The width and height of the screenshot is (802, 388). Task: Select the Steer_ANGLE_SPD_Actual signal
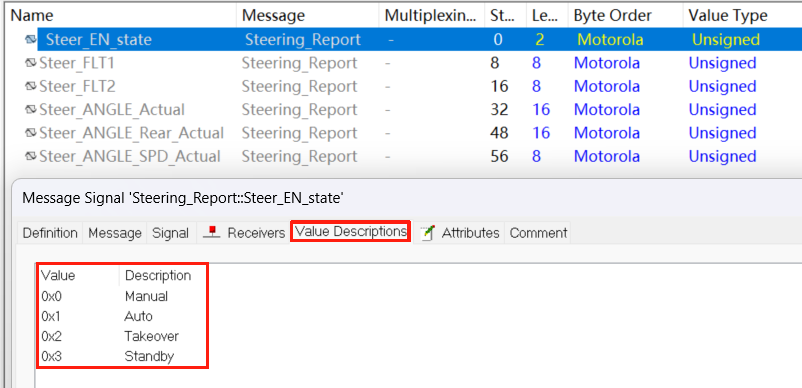click(129, 156)
